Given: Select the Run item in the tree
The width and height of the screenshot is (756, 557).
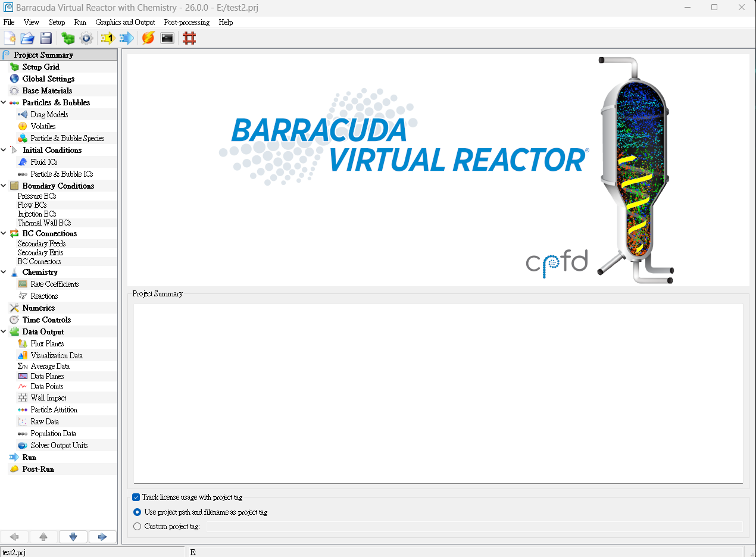Looking at the screenshot, I should [x=29, y=457].
